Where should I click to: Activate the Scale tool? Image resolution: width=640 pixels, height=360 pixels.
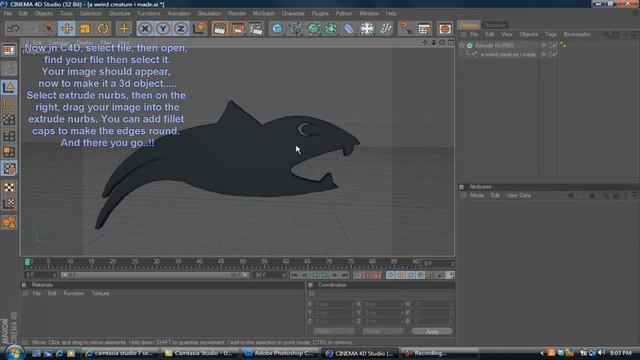click(x=85, y=29)
